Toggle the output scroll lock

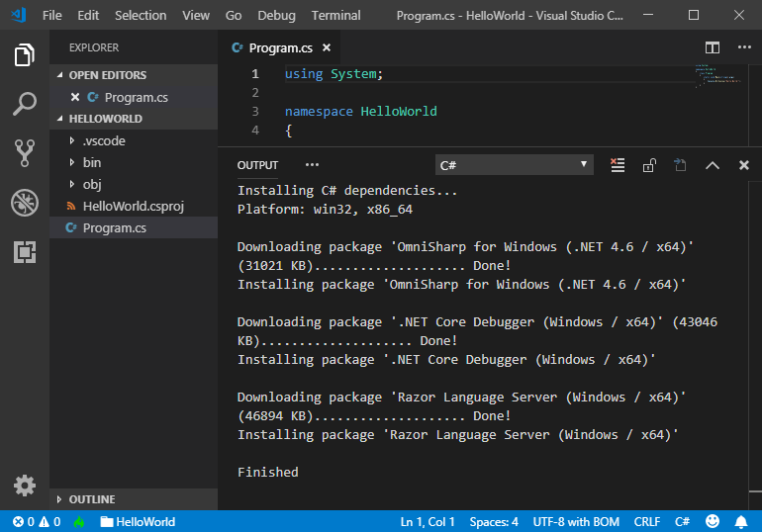click(x=649, y=165)
